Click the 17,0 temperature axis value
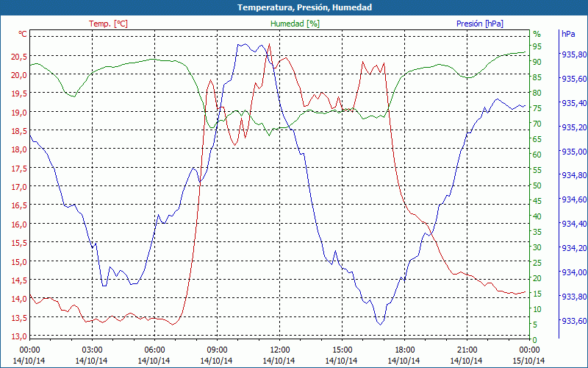The image size is (588, 368). tap(19, 187)
